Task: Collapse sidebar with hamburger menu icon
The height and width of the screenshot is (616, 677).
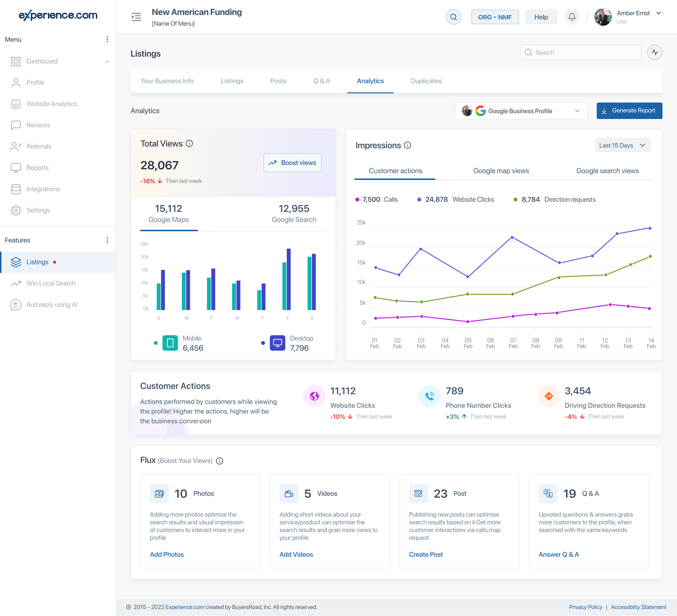Action: point(136,17)
